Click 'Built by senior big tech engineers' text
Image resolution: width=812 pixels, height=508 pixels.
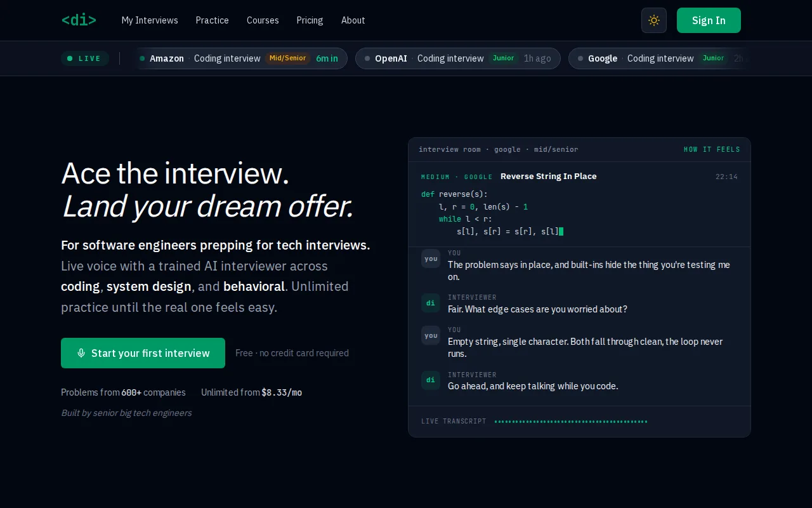tap(126, 413)
